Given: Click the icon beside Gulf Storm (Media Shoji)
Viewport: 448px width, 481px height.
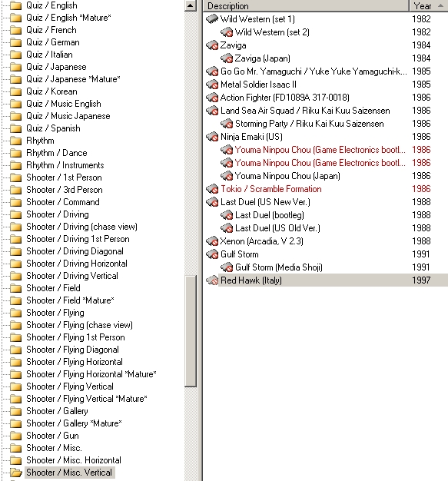Looking at the screenshot, I should coord(227,267).
